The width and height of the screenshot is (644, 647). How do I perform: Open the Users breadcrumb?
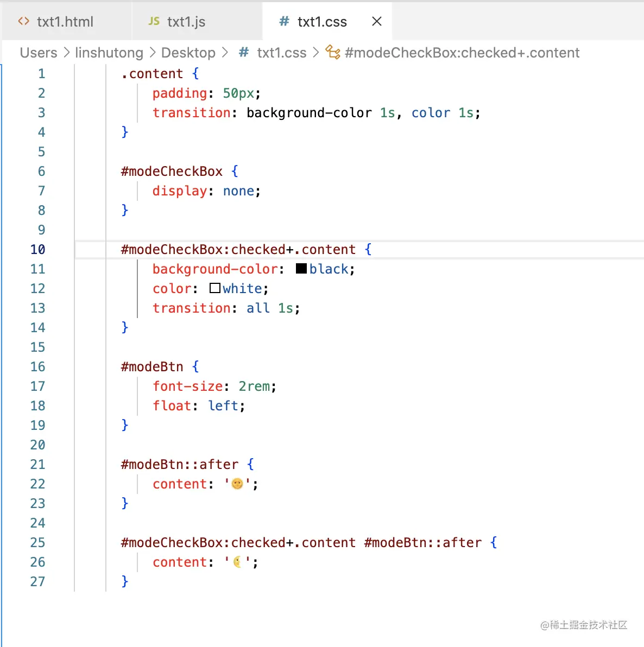click(39, 53)
